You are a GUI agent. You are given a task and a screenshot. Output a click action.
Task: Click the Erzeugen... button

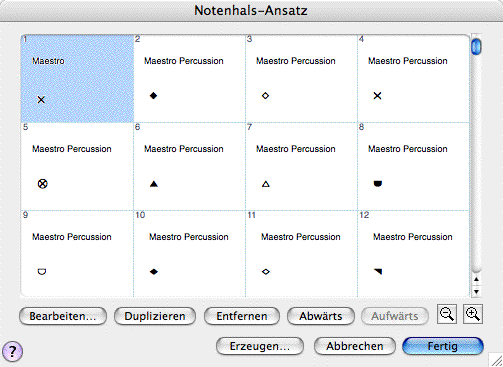point(260,346)
